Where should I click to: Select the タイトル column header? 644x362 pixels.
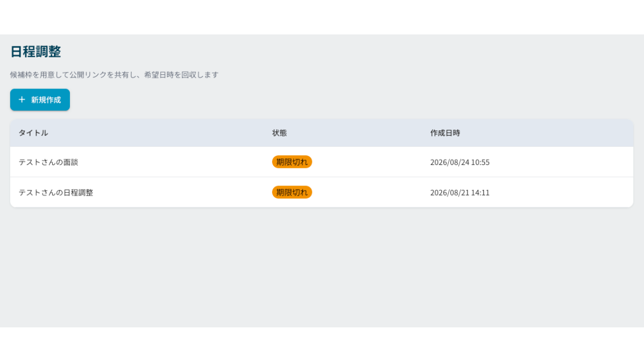(33, 133)
